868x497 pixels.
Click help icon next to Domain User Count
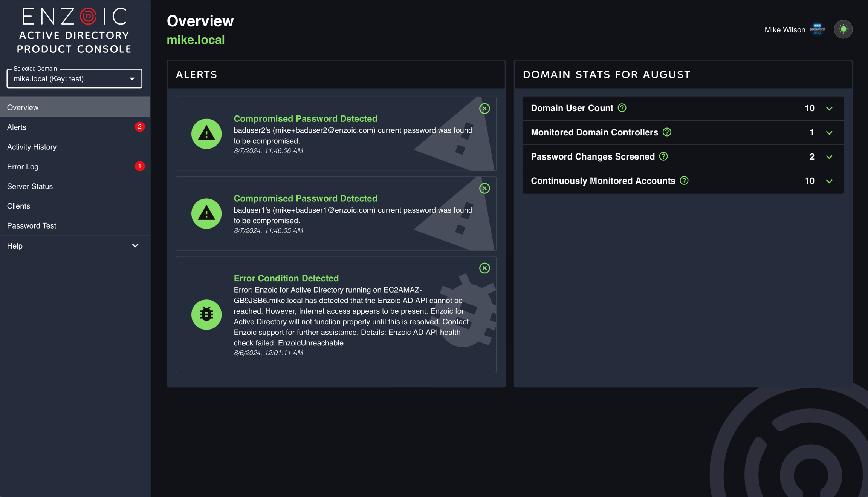click(x=622, y=108)
